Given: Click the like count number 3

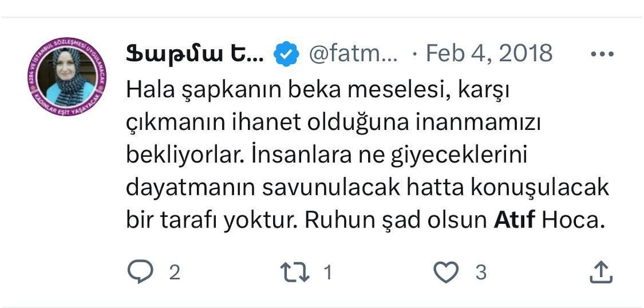Looking at the screenshot, I should click(x=481, y=273).
